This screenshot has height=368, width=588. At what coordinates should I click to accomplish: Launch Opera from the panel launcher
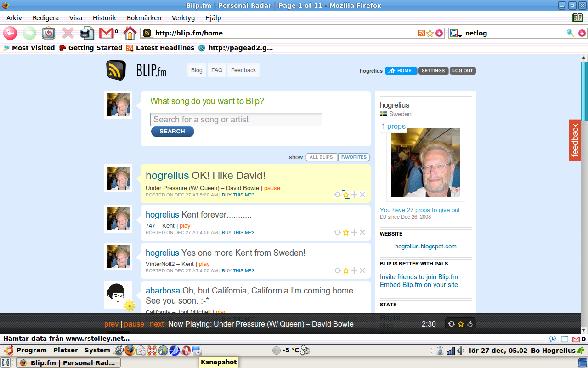pos(186,351)
